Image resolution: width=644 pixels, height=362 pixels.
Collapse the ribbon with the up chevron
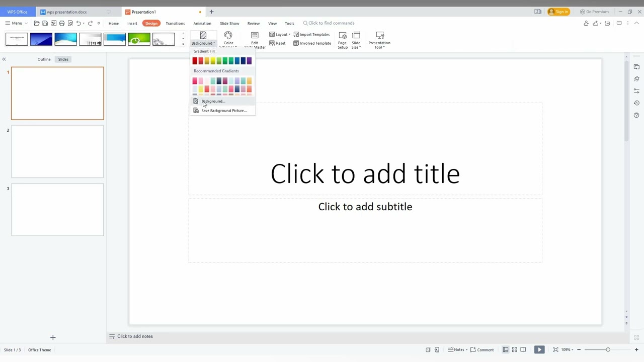point(636,23)
